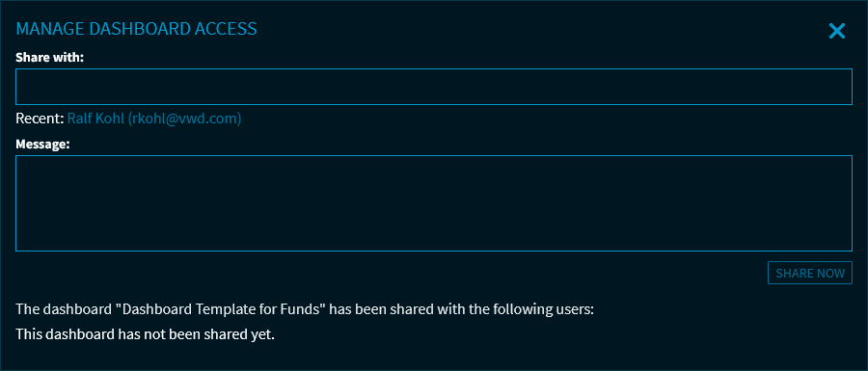Place cursor in the recipients box
Viewport: 868px width, 371px height.
(x=433, y=87)
